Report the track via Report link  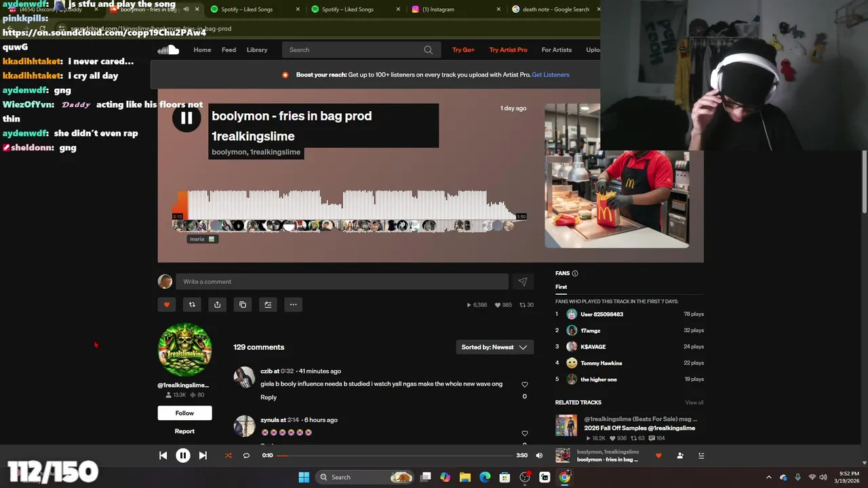click(184, 431)
